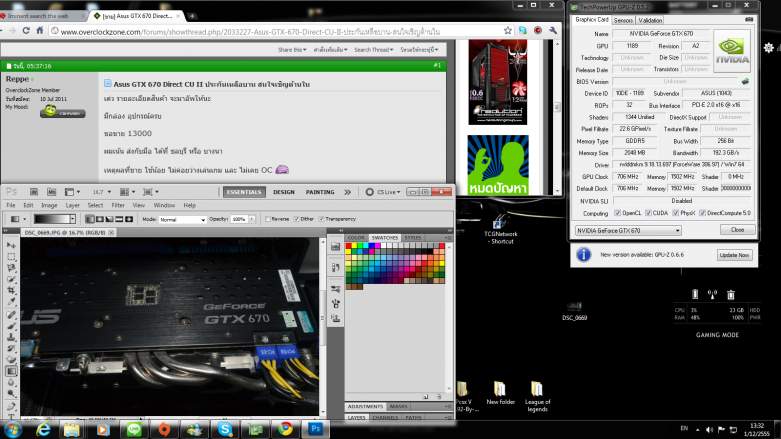Select the Rectangular Marquee tool

pyautogui.click(x=11, y=257)
